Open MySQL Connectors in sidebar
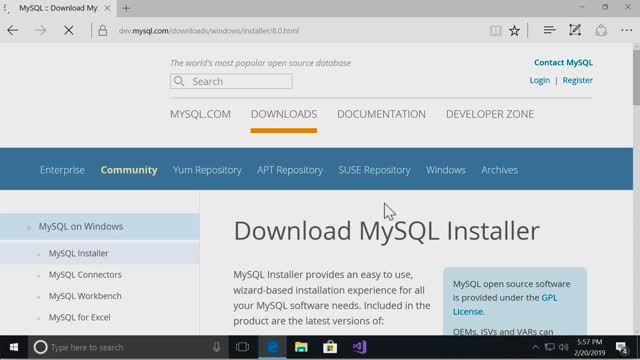Viewport: 640px width, 360px height. [x=85, y=275]
